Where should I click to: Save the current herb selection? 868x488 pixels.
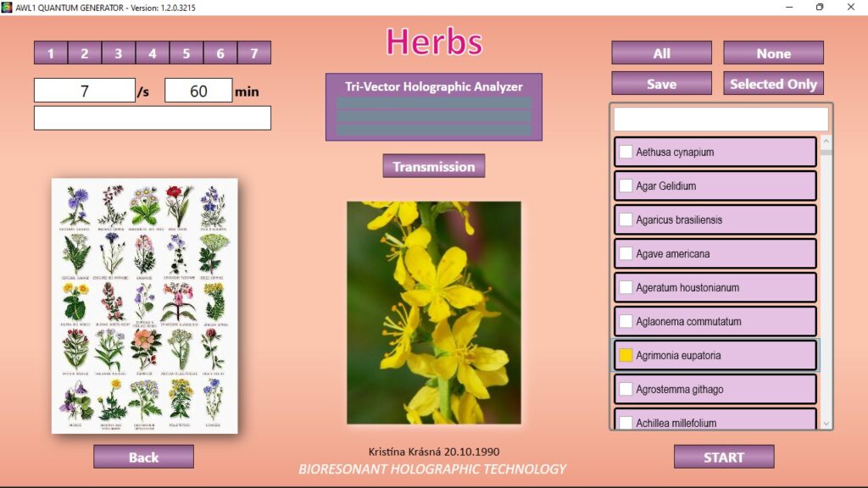coord(661,84)
